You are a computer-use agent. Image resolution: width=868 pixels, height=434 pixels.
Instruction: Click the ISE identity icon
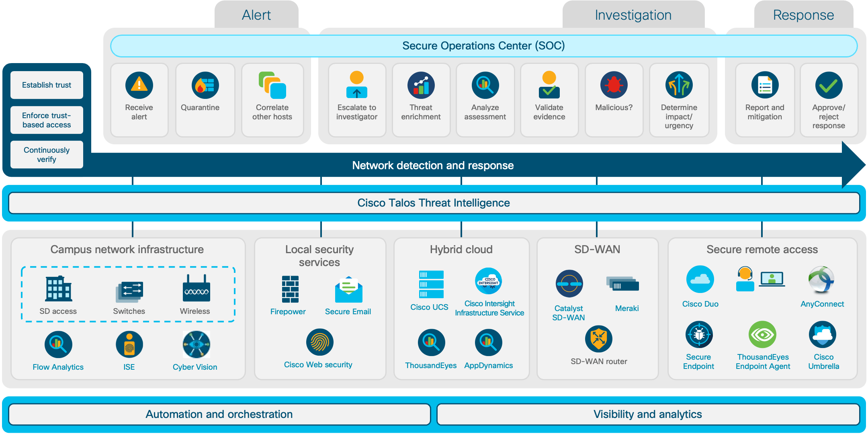[x=129, y=344]
